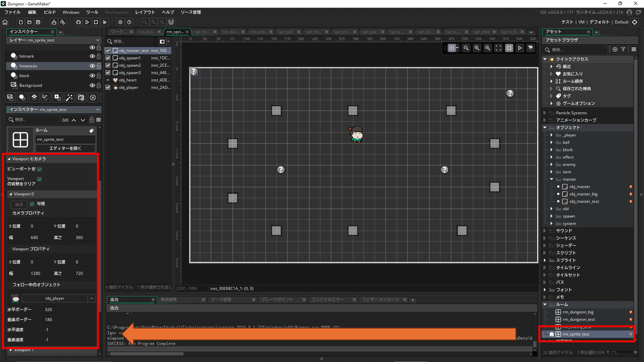Screen dimensions: 644x362
Task: Click the asset browser filter funnel icon
Action: click(x=623, y=49)
